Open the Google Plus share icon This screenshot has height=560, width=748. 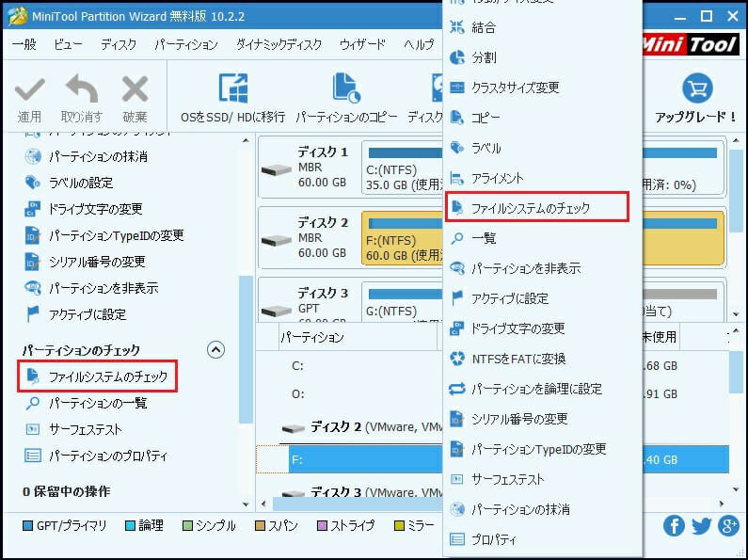coord(729,526)
